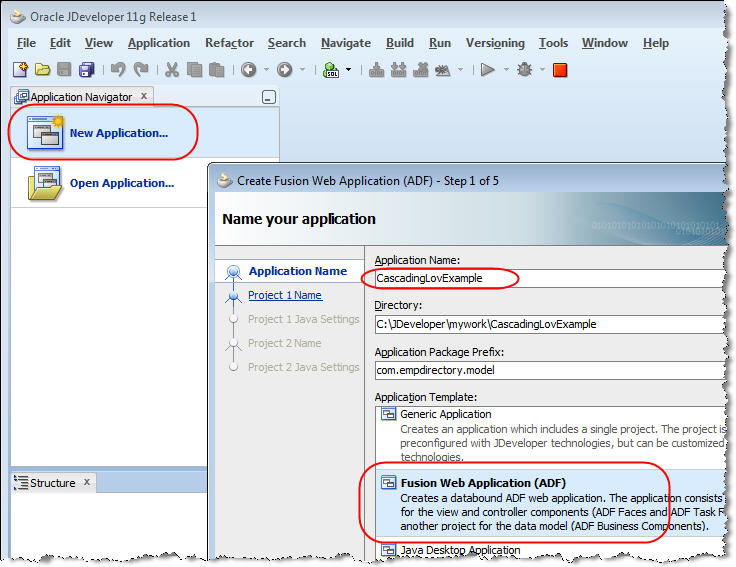Switch to the Structure tab
The width and height of the screenshot is (736, 567).
[52, 483]
